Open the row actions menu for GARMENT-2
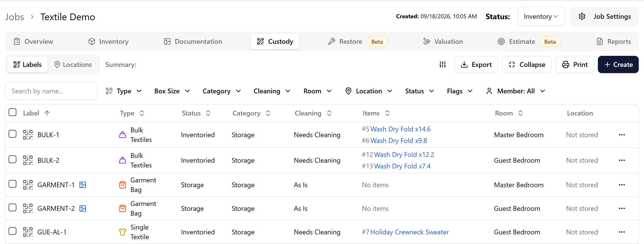This screenshot has height=244, width=644. click(622, 208)
